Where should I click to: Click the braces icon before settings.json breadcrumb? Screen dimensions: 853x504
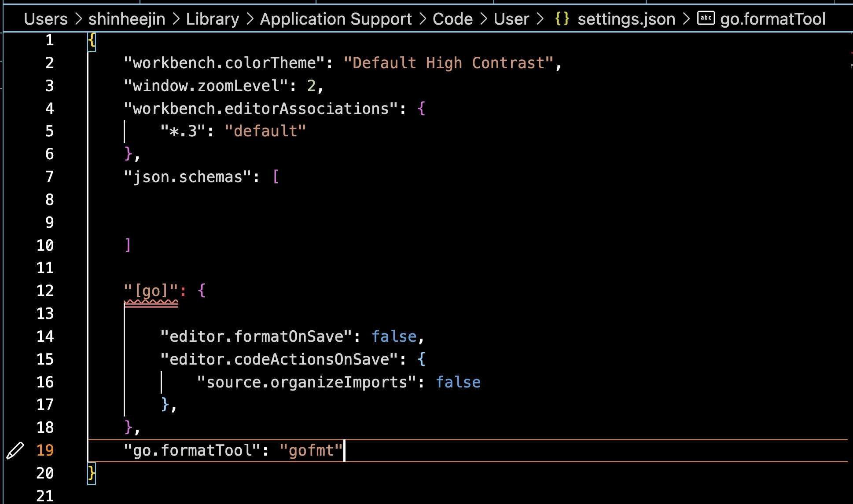[x=562, y=19]
